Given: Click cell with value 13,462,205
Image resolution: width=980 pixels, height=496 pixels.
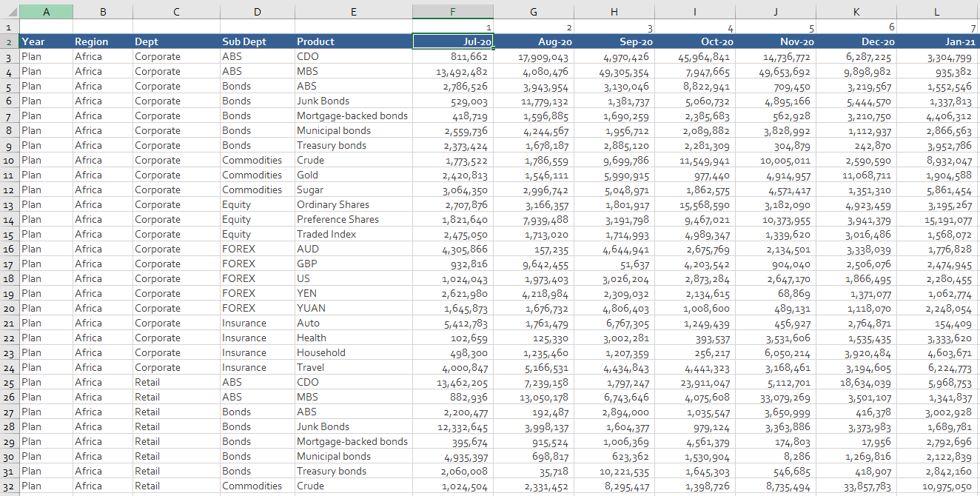Looking at the screenshot, I should pos(453,382).
